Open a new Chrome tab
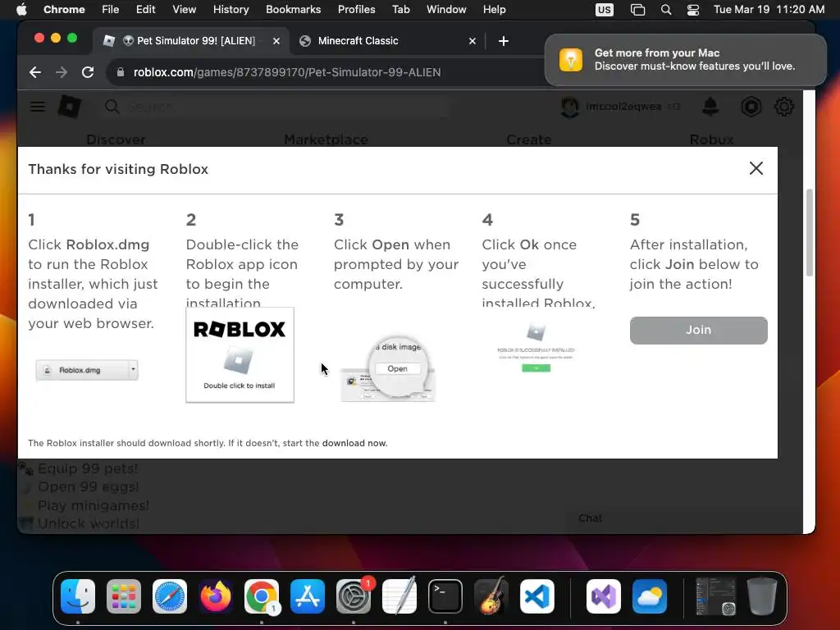 pos(504,41)
